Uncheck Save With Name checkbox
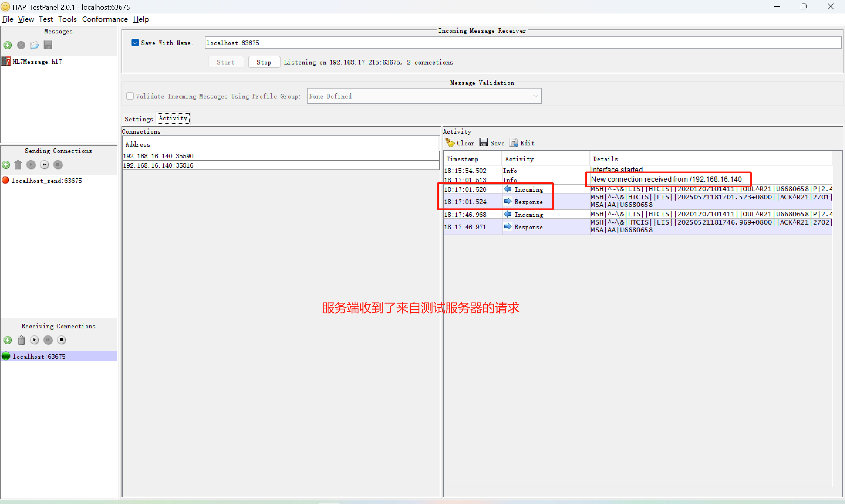The width and height of the screenshot is (845, 504). [135, 43]
